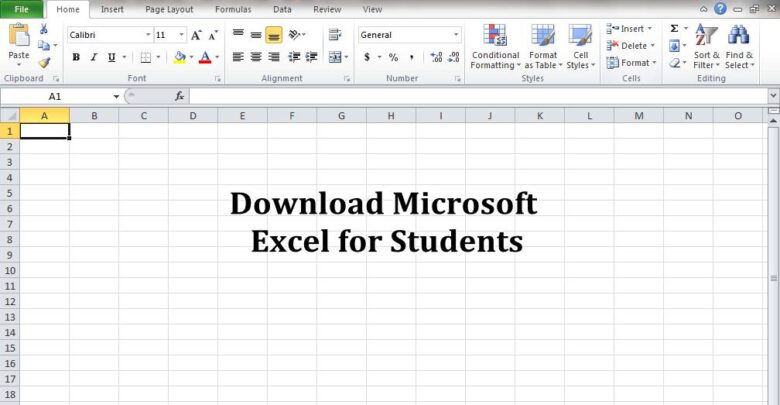Apply Accounting dollar format
Screen dimensions: 780x405
(367, 57)
